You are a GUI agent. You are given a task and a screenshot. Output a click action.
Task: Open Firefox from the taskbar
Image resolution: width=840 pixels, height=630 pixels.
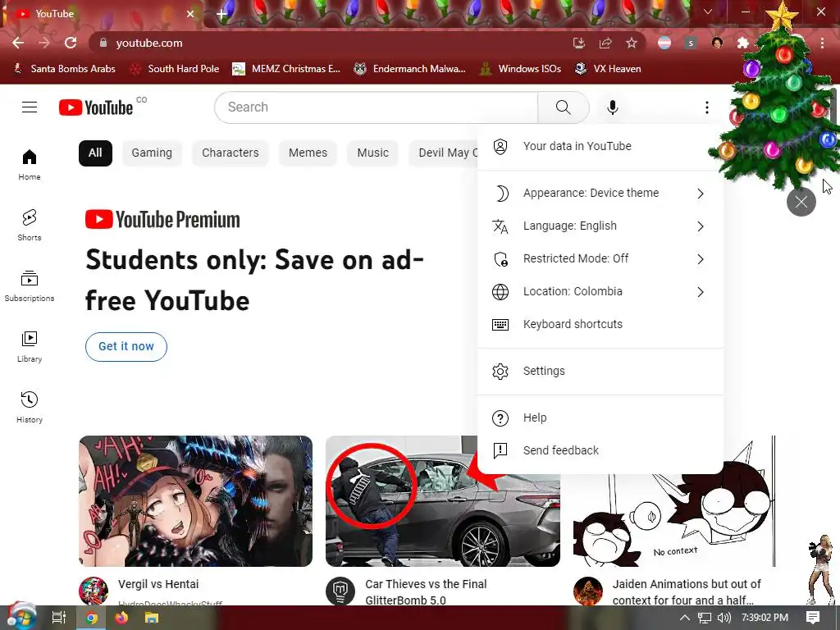[x=121, y=618]
